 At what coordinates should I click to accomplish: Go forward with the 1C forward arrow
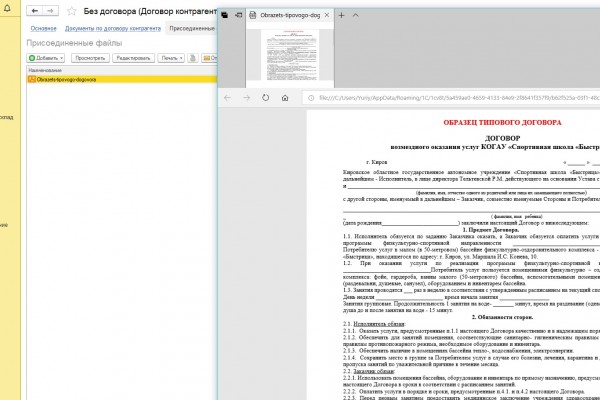tap(51, 11)
